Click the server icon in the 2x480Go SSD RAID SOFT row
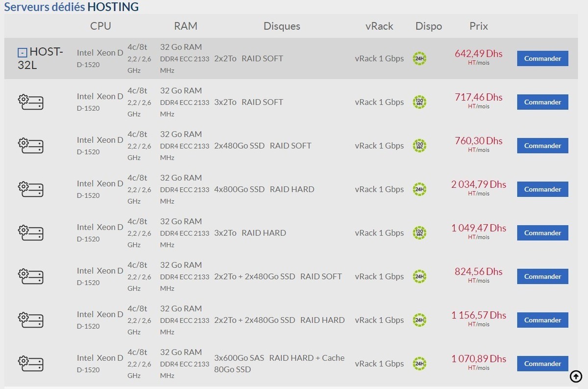This screenshot has height=389, width=588. (x=31, y=146)
